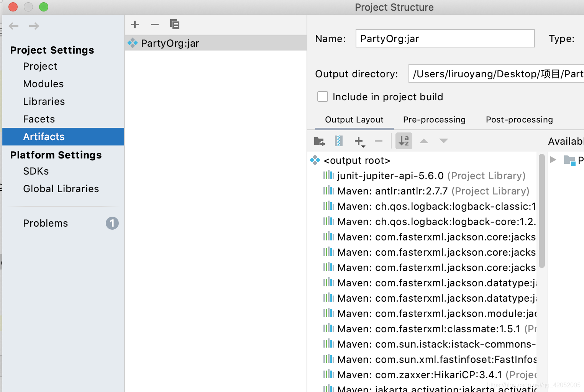The image size is (584, 392).
Task: Expand the available elements tree node
Action: [553, 160]
